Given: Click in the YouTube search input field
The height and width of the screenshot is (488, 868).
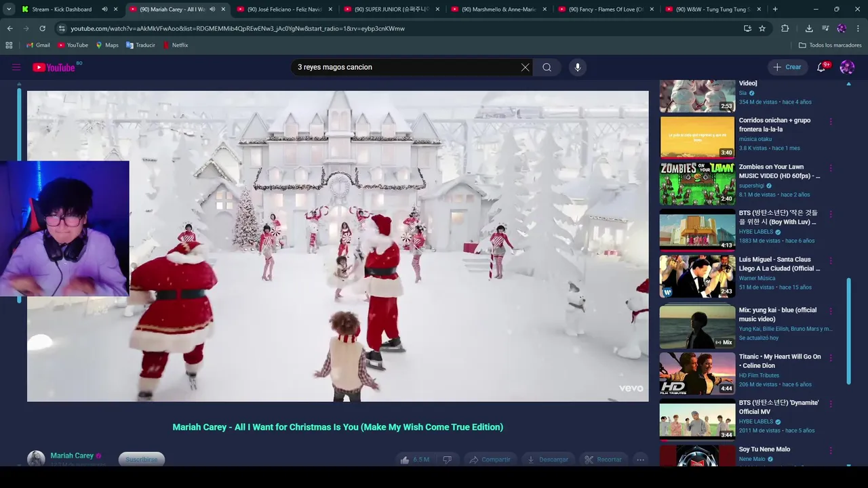Looking at the screenshot, I should click(x=407, y=67).
